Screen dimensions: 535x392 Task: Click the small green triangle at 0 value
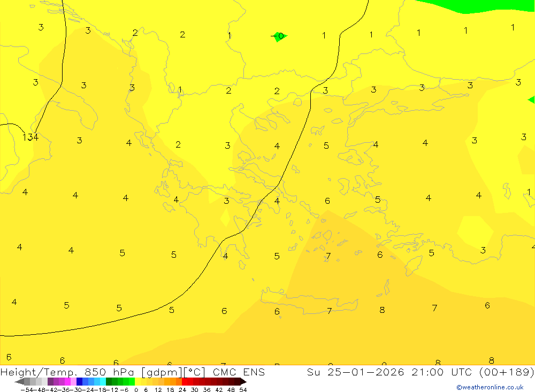(279, 36)
